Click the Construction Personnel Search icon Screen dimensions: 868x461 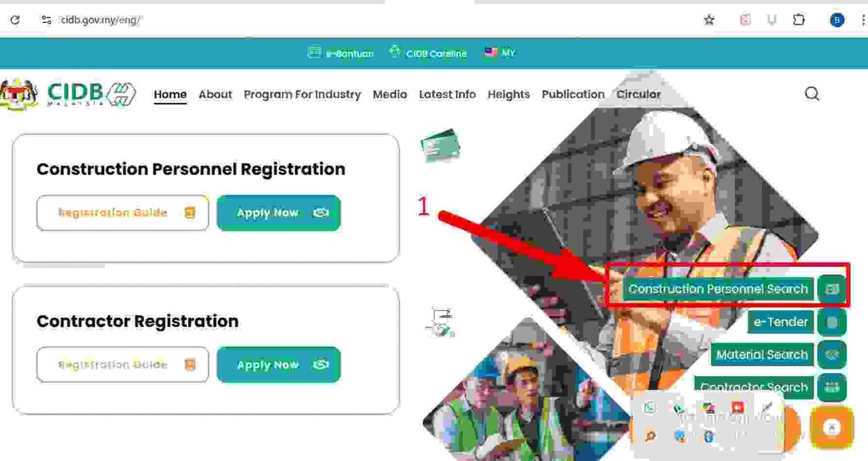[832, 289]
